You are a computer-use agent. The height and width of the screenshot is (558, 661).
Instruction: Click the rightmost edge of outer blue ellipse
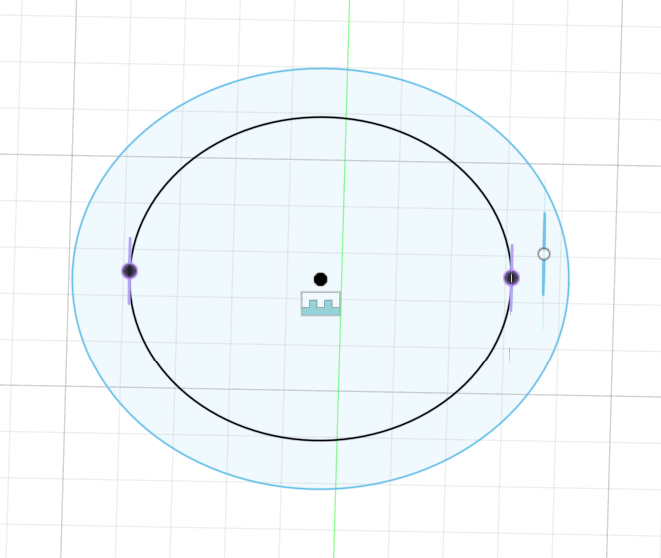(x=569, y=279)
